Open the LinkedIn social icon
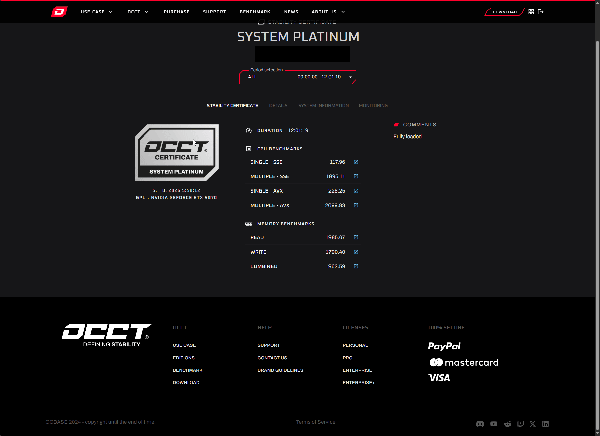 (546, 424)
